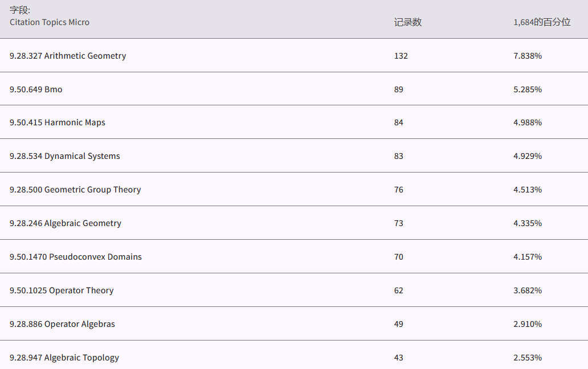This screenshot has height=369, width=588.
Task: Select the Geometric Group Theory topic
Action: tap(75, 190)
